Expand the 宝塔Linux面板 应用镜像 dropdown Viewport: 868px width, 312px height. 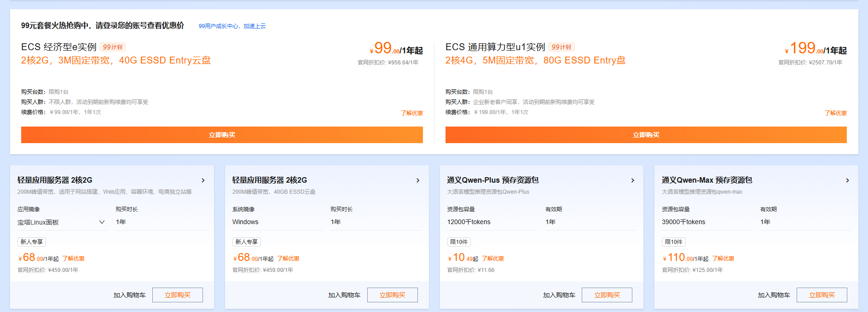(62, 222)
